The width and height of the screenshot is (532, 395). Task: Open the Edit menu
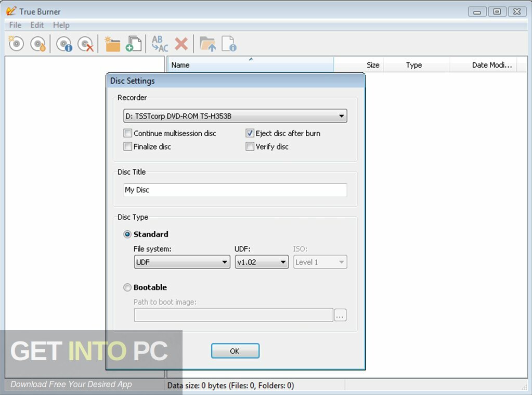(37, 25)
